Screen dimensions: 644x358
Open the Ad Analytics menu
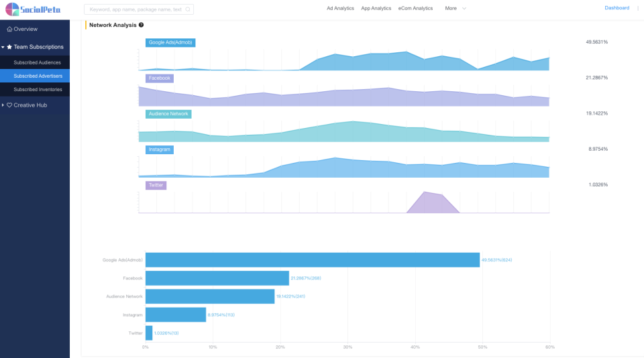[340, 8]
